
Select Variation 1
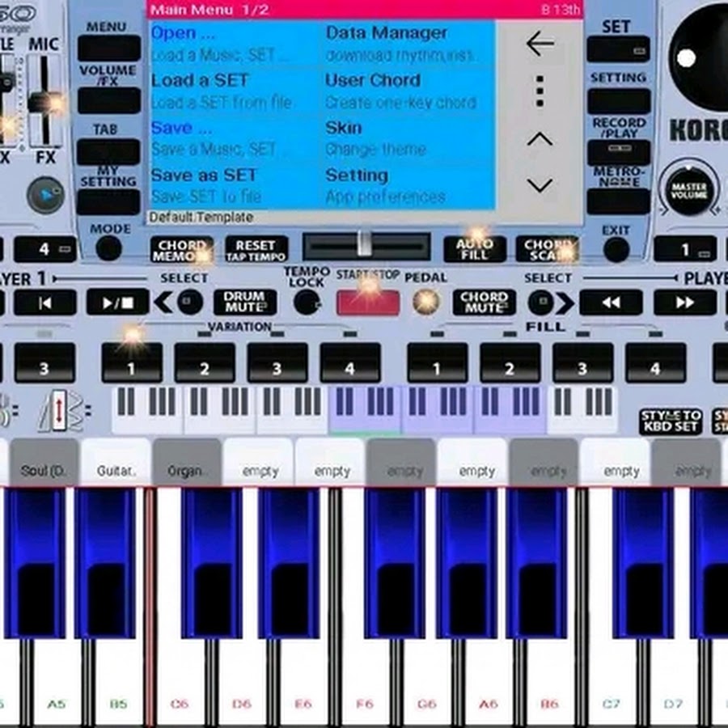click(132, 363)
